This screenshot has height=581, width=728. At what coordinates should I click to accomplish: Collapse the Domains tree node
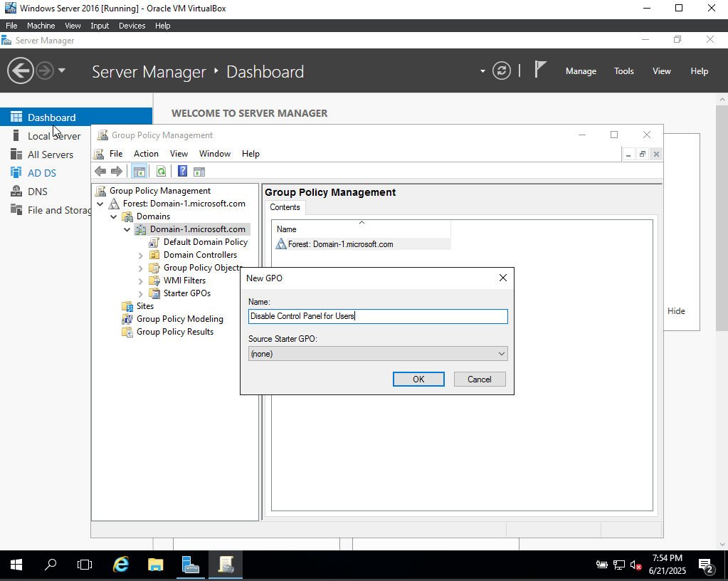(x=113, y=216)
